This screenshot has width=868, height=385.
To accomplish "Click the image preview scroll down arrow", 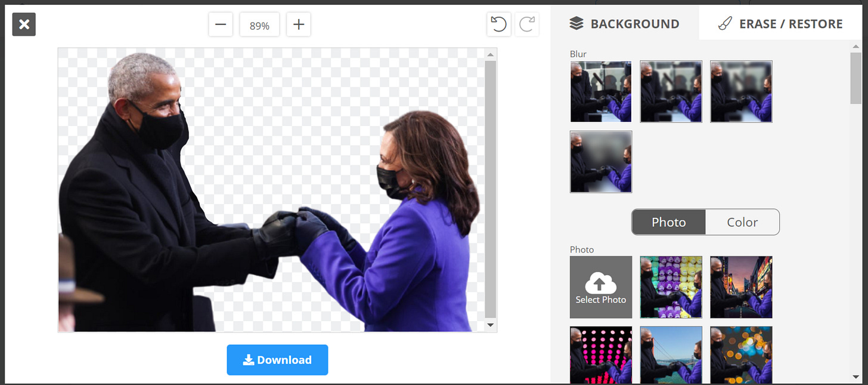I will point(490,325).
